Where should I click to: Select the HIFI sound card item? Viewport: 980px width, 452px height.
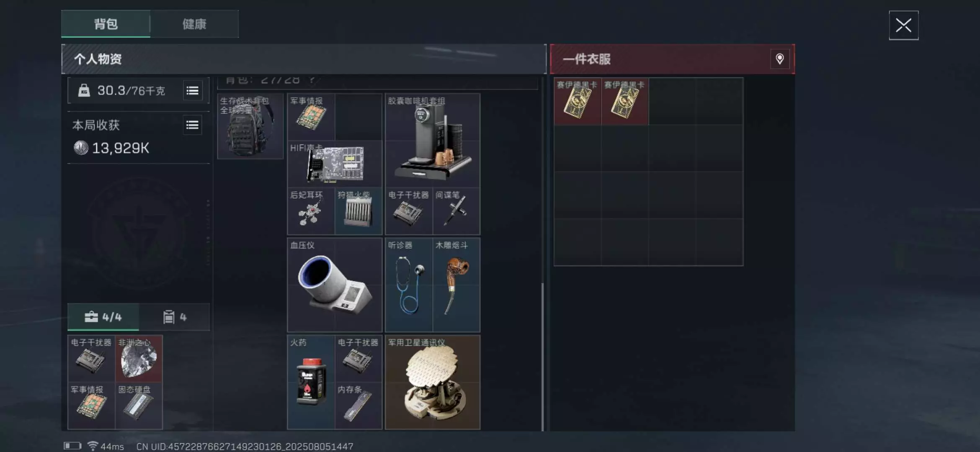335,164
